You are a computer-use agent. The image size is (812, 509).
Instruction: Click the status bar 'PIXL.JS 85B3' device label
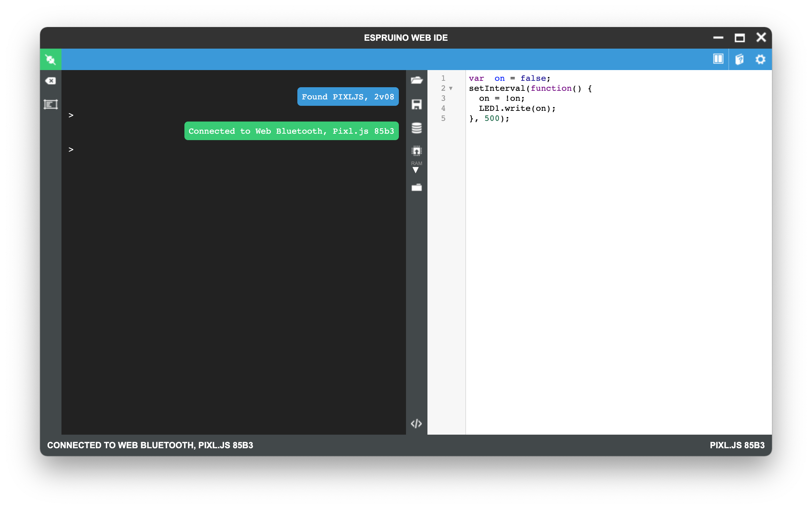click(737, 445)
